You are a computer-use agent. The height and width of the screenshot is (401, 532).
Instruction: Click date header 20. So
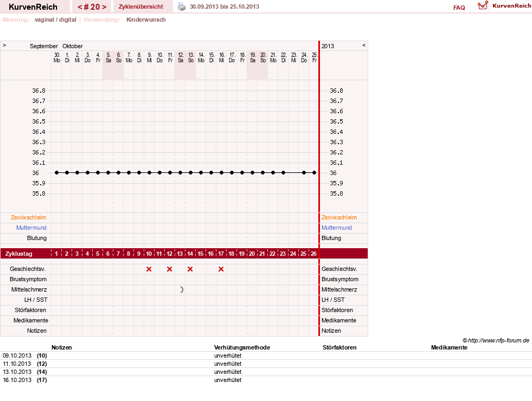[x=263, y=57]
